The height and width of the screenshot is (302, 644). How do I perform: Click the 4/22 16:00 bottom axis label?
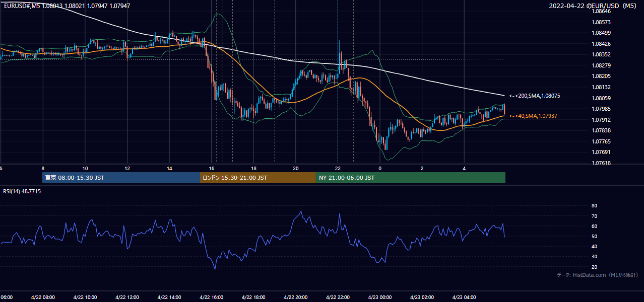pyautogui.click(x=211, y=297)
